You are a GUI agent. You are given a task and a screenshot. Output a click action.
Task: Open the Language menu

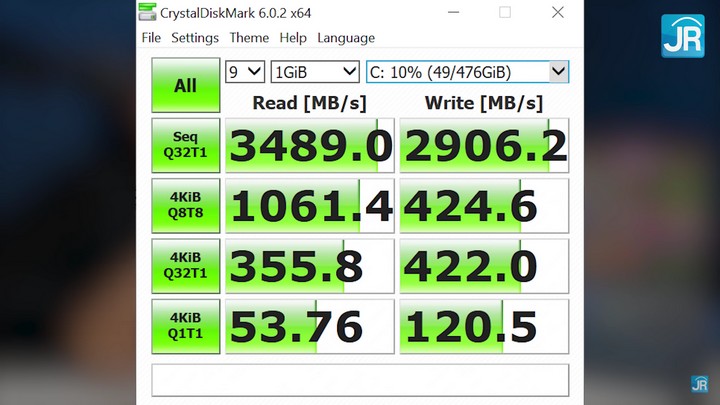[x=346, y=38]
